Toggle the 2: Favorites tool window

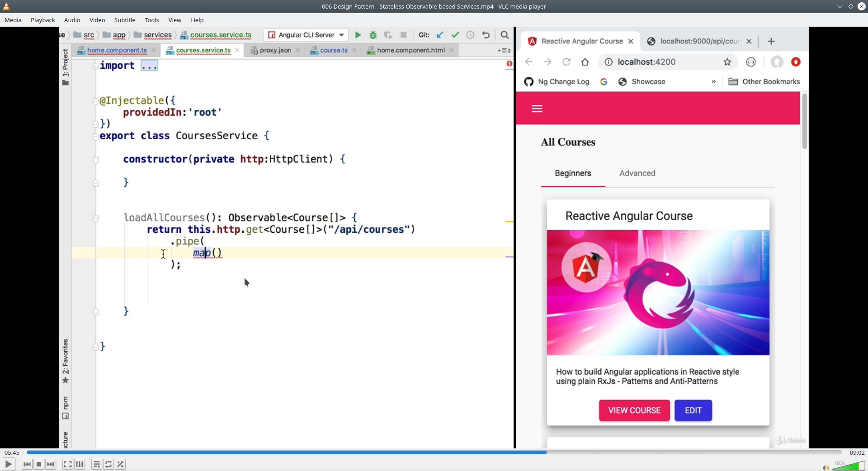tap(66, 361)
